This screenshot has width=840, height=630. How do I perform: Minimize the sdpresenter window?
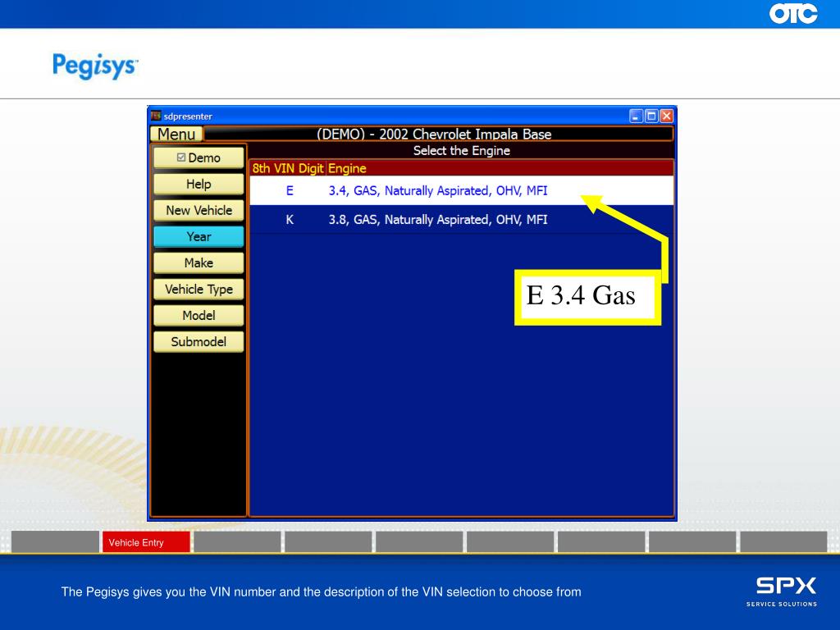click(636, 116)
